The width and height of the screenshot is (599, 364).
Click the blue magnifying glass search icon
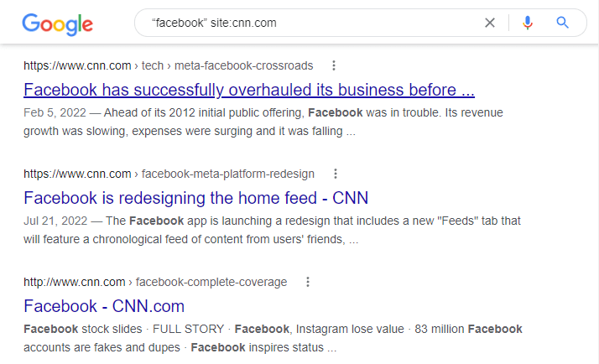(562, 23)
